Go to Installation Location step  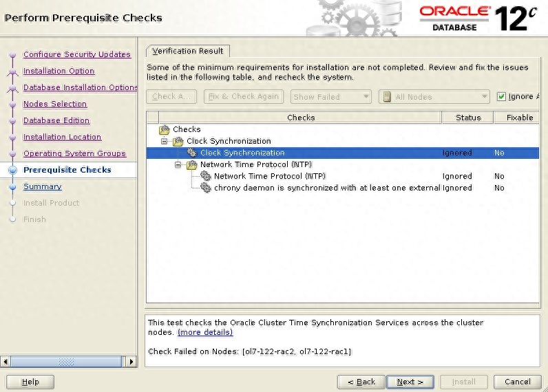pos(62,137)
